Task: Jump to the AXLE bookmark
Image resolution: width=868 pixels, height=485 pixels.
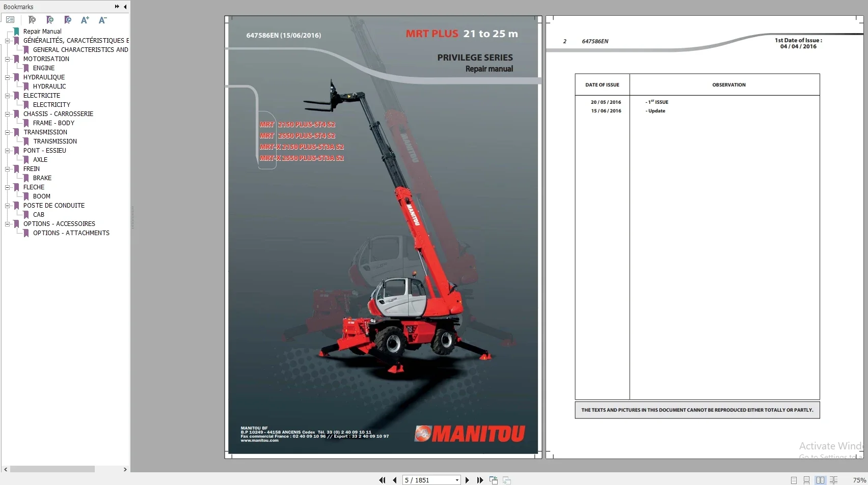Action: pyautogui.click(x=40, y=160)
